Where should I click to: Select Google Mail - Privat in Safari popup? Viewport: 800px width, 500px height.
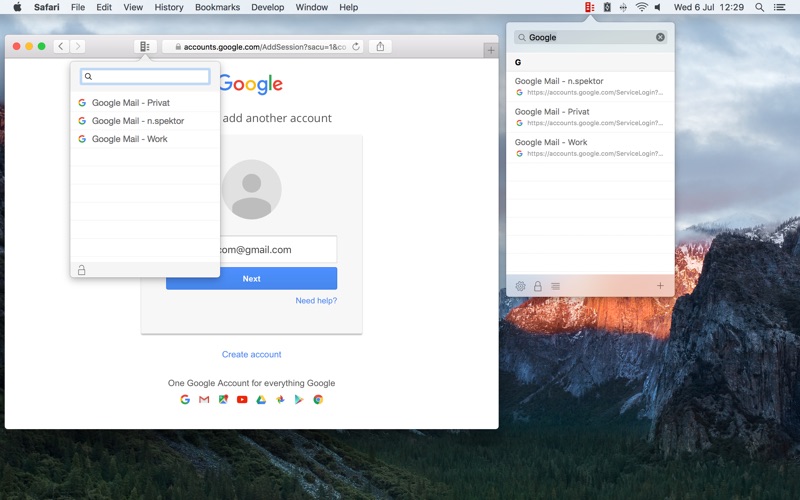point(145,103)
